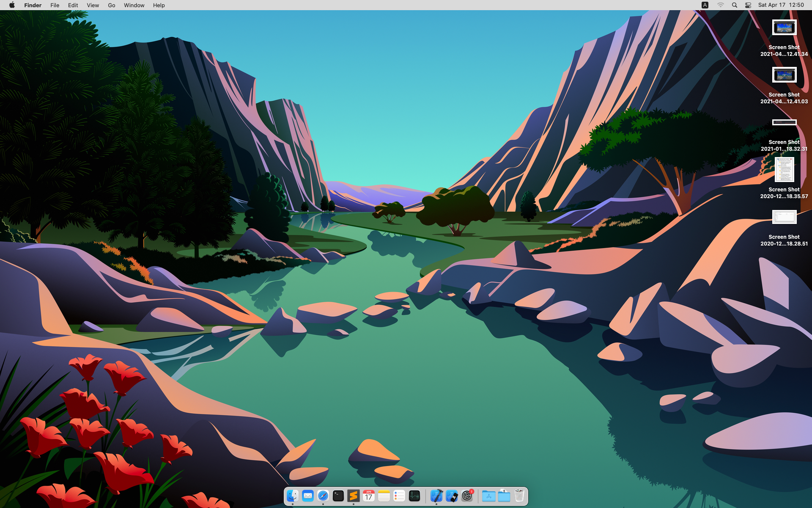Launch Notes app from Dock
Screen dimensions: 812x508
point(384,496)
